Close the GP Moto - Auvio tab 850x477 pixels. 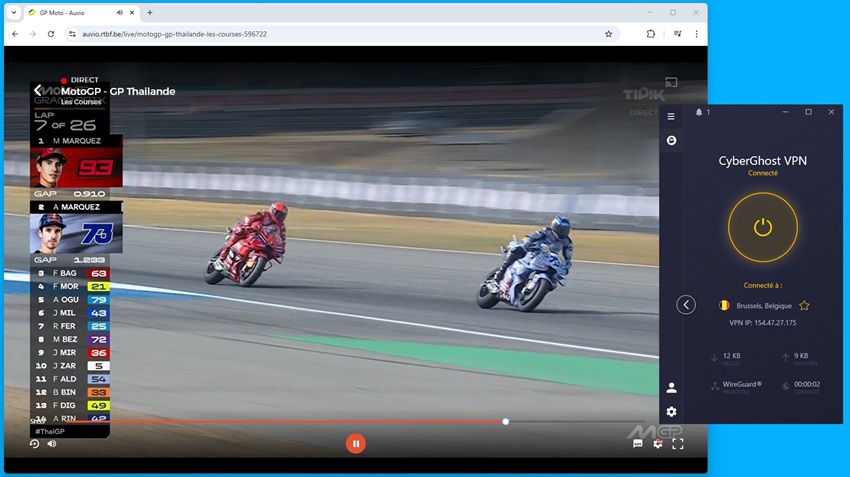click(x=132, y=12)
